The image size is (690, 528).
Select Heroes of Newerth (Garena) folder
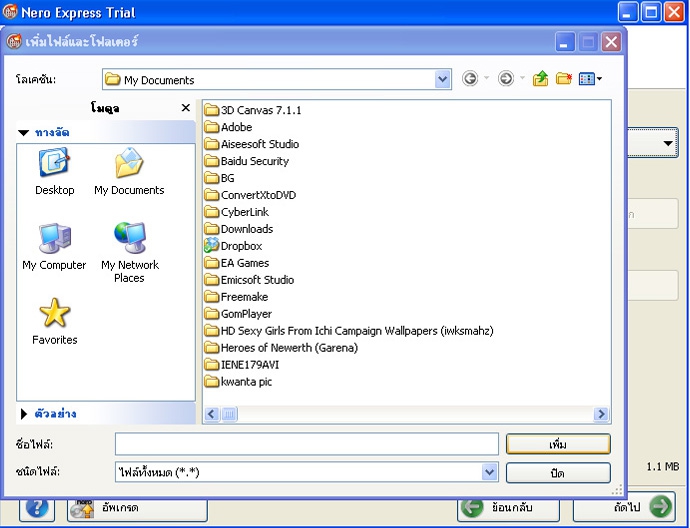(x=281, y=348)
